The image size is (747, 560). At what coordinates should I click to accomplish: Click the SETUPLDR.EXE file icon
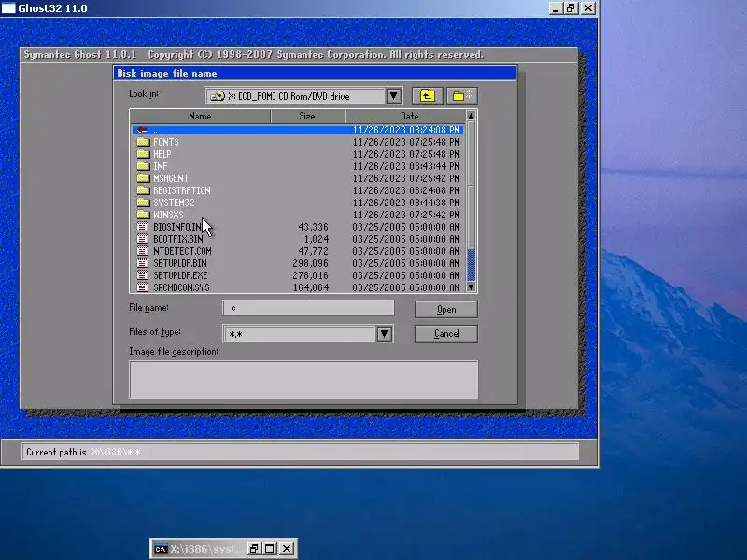point(143,275)
